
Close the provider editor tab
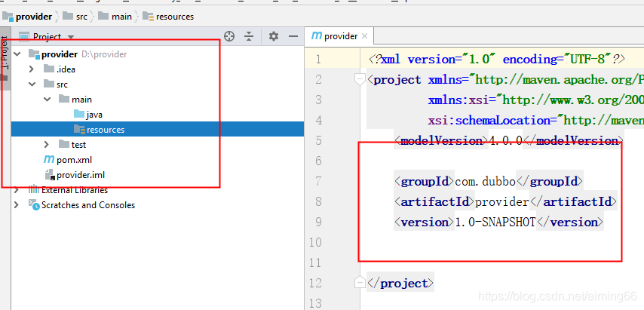(x=364, y=36)
